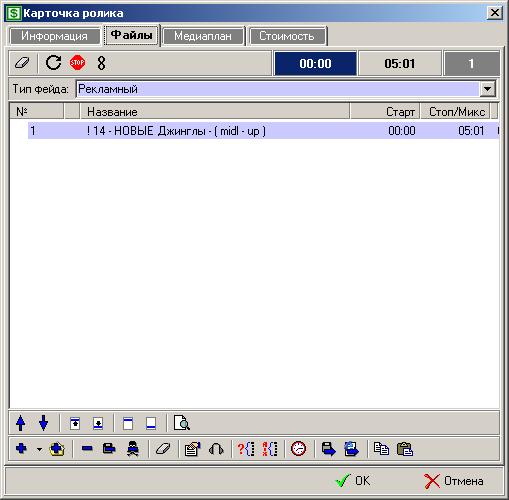Click the number 1 cell in the list row
The width and height of the screenshot is (509, 500).
tap(33, 131)
